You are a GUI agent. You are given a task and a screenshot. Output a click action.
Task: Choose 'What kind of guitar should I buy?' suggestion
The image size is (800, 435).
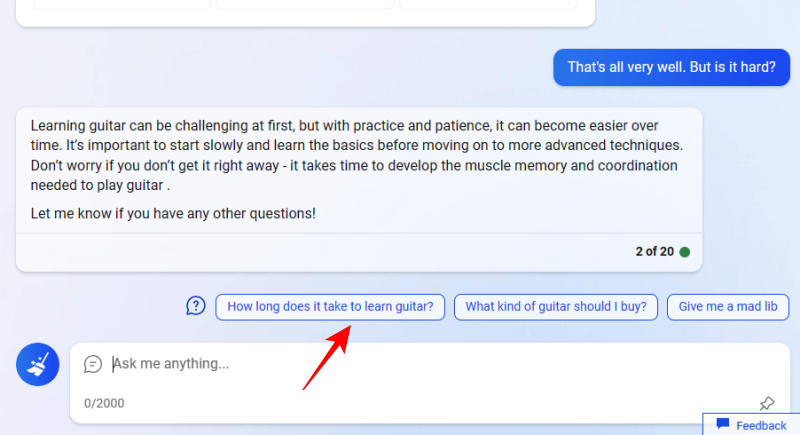[x=556, y=307]
